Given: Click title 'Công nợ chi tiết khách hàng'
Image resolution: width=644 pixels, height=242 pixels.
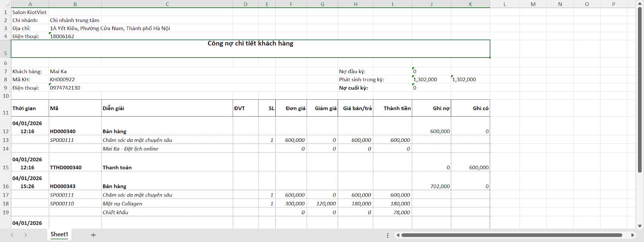Looking at the screenshot, I should tap(250, 49).
